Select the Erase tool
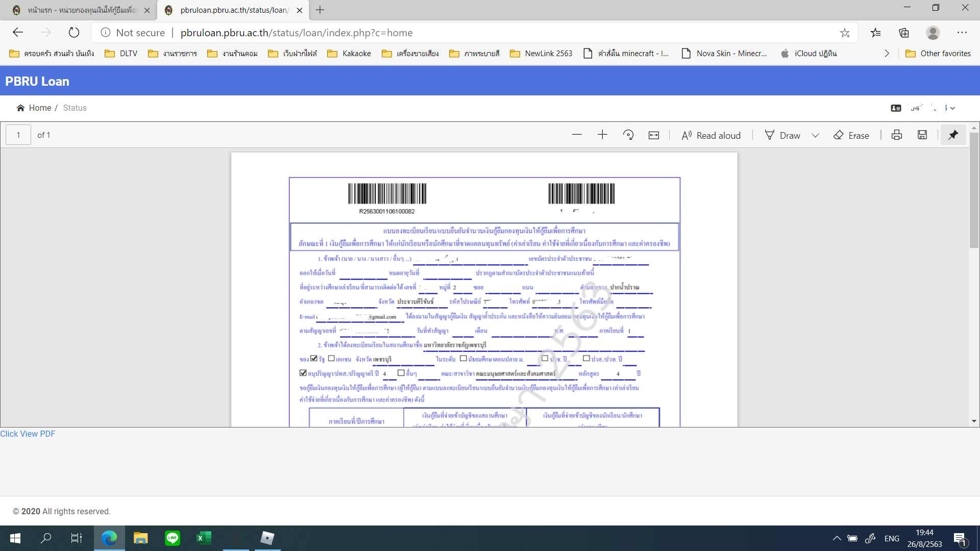Image resolution: width=980 pixels, height=551 pixels. pyautogui.click(x=851, y=135)
